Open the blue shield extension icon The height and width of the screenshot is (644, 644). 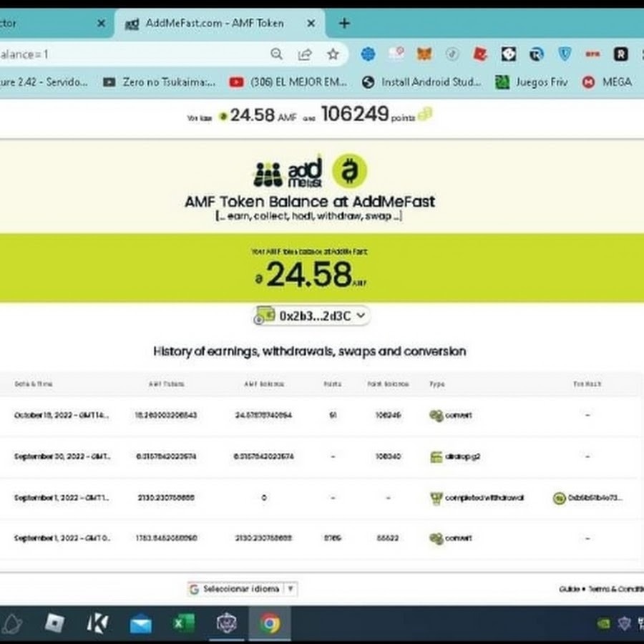(565, 54)
